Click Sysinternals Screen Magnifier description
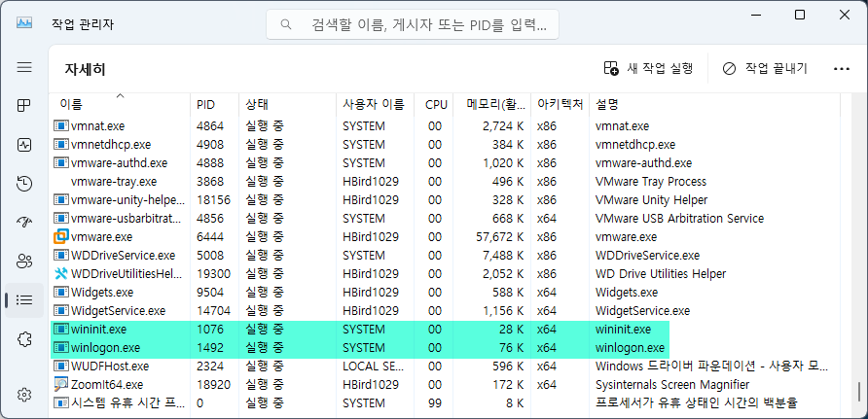 coord(672,384)
